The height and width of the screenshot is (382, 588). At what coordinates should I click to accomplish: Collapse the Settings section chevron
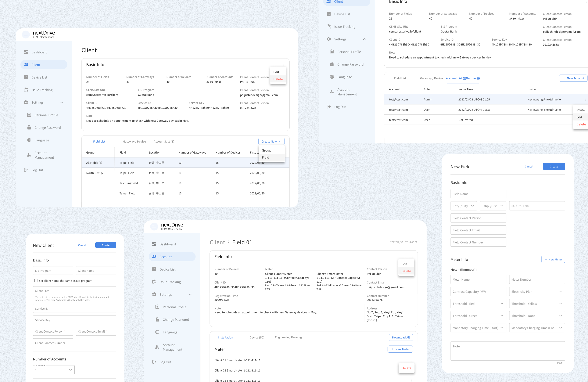(62, 102)
